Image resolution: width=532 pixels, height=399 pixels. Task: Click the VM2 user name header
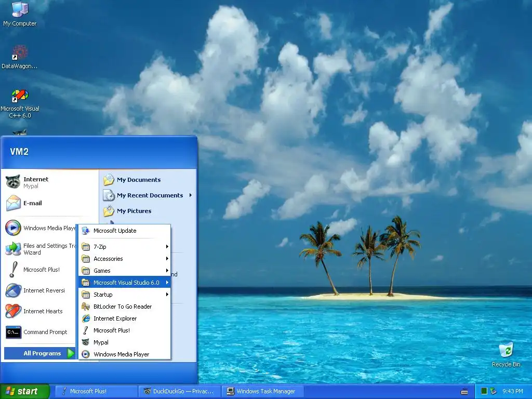click(x=19, y=152)
